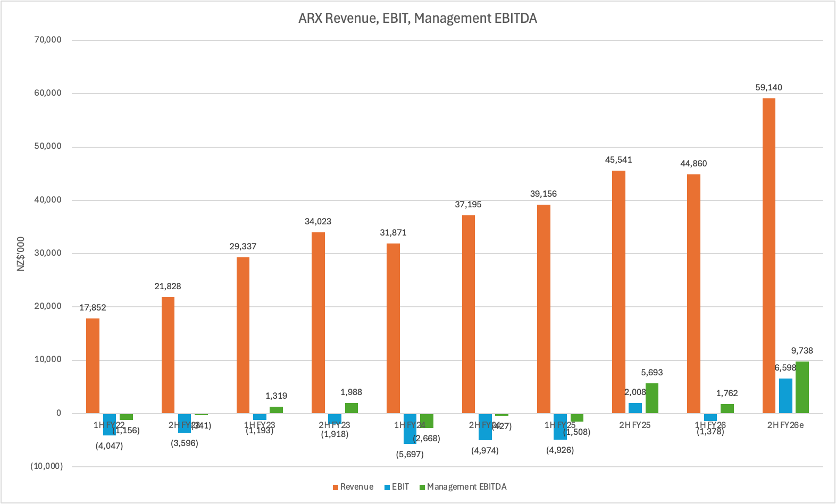The width and height of the screenshot is (836, 504).
Task: Select the green Management EBITDA bar for 2H FY23
Action: pos(351,408)
